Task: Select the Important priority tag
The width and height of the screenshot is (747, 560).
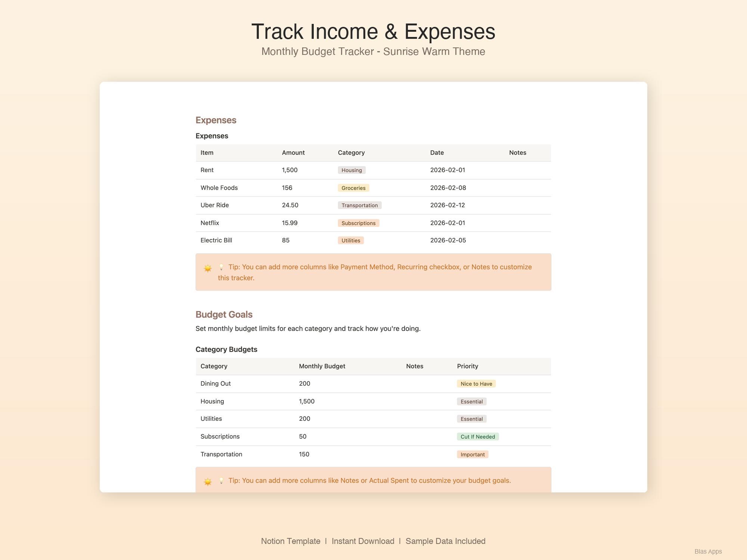Action: (x=472, y=454)
